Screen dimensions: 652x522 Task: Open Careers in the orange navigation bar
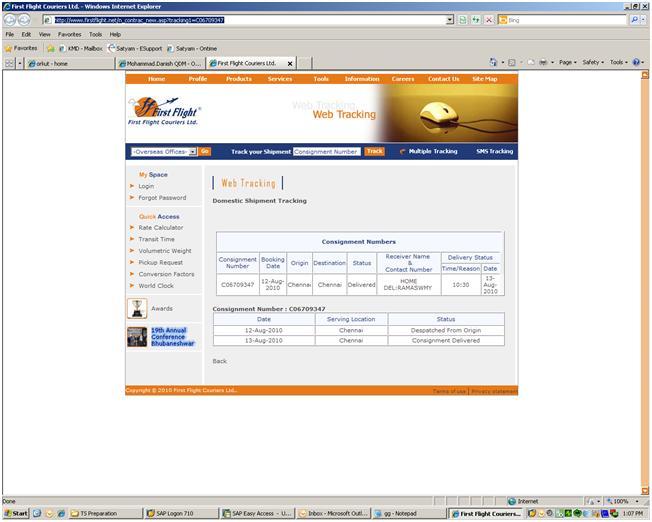click(403, 79)
